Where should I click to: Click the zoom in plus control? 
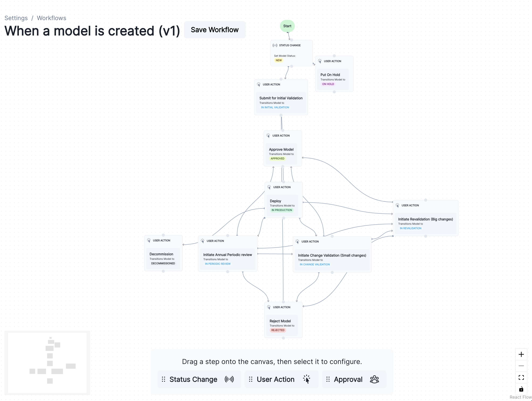(x=522, y=354)
